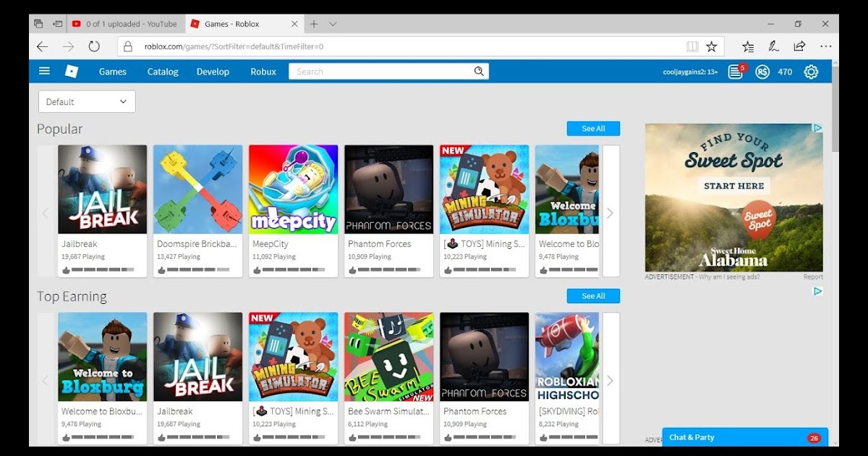The height and width of the screenshot is (456, 868).
Task: Open browser more options ellipsis
Action: pos(825,46)
